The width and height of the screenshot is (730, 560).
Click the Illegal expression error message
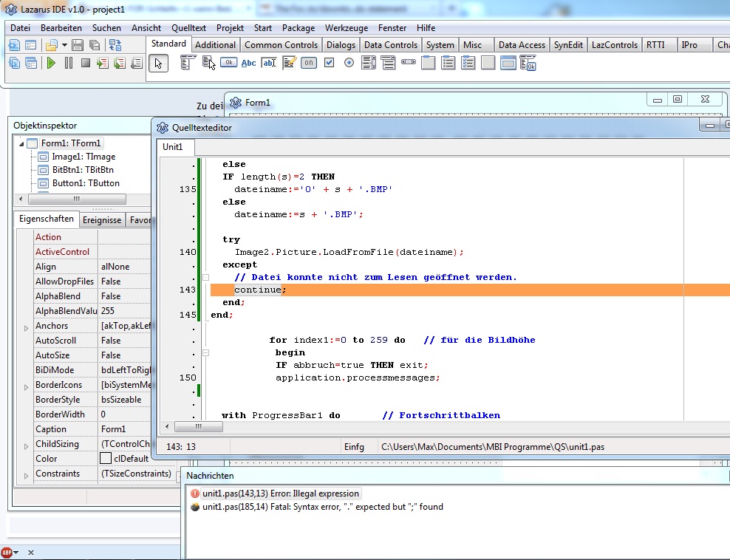click(280, 494)
